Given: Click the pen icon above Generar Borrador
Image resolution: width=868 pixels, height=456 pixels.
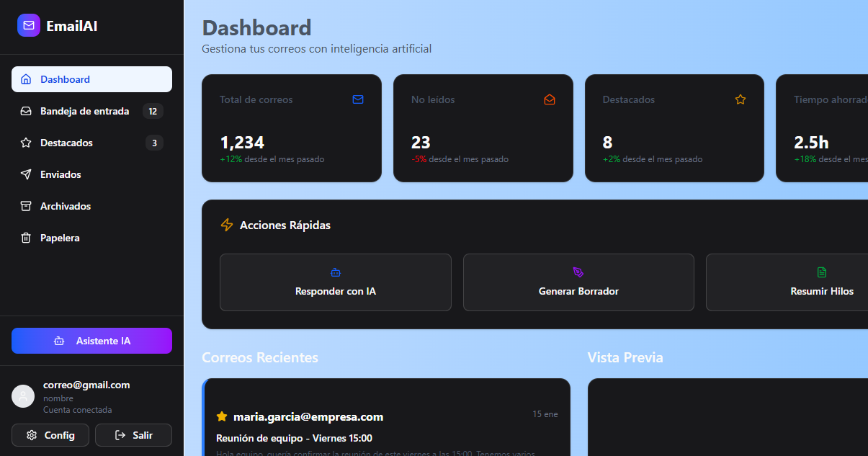Looking at the screenshot, I should coord(578,272).
